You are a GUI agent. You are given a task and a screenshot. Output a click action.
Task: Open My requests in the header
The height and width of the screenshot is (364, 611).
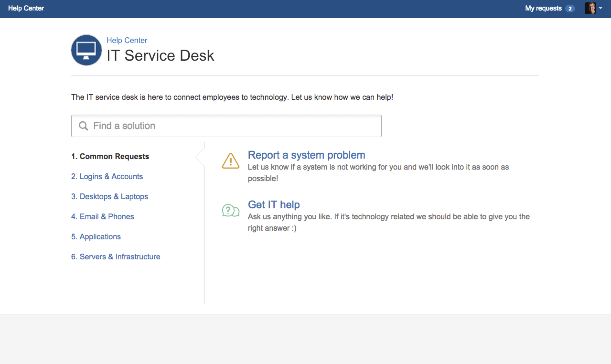tap(543, 8)
